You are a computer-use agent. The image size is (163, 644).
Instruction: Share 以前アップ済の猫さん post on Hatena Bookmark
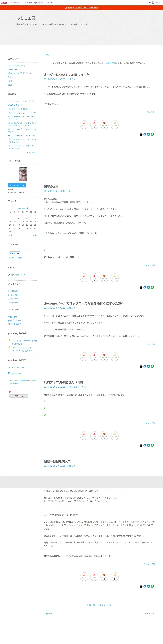tap(148, 445)
